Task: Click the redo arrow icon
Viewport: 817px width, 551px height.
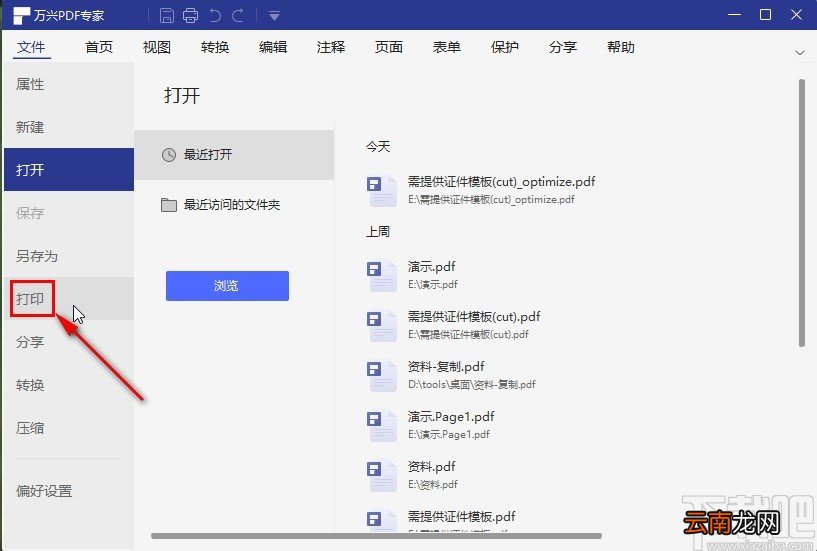Action: tap(238, 15)
